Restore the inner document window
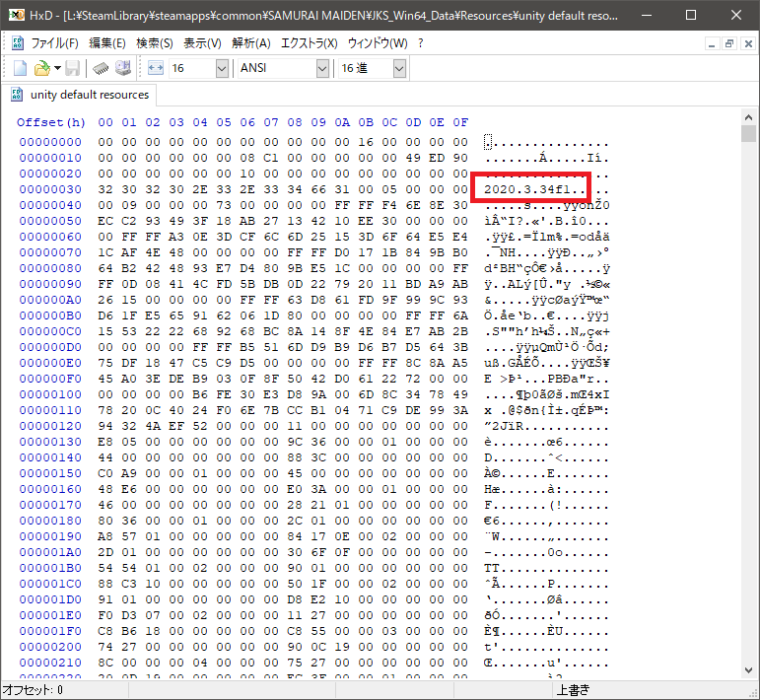This screenshot has height=700, width=760. [x=729, y=44]
